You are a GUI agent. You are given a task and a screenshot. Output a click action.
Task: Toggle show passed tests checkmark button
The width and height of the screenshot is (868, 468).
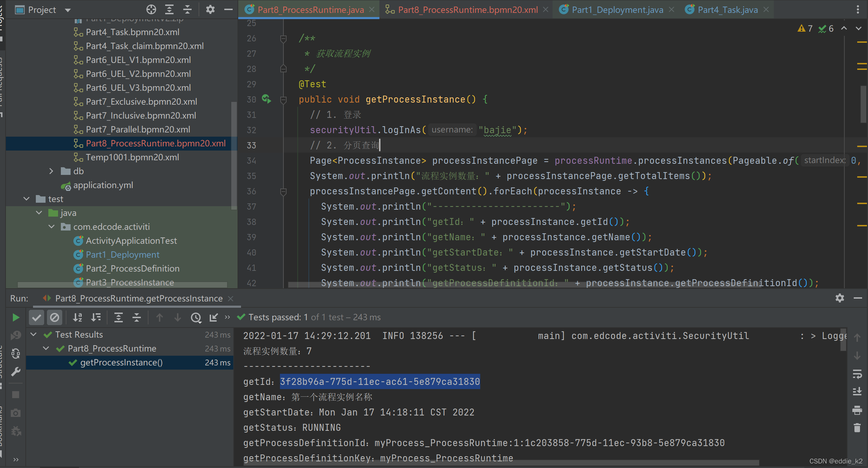point(37,317)
